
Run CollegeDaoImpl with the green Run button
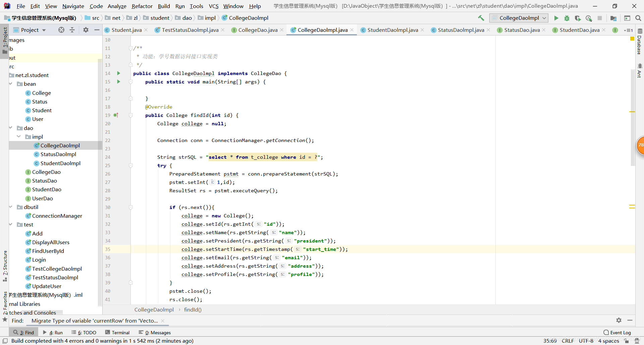coord(556,18)
